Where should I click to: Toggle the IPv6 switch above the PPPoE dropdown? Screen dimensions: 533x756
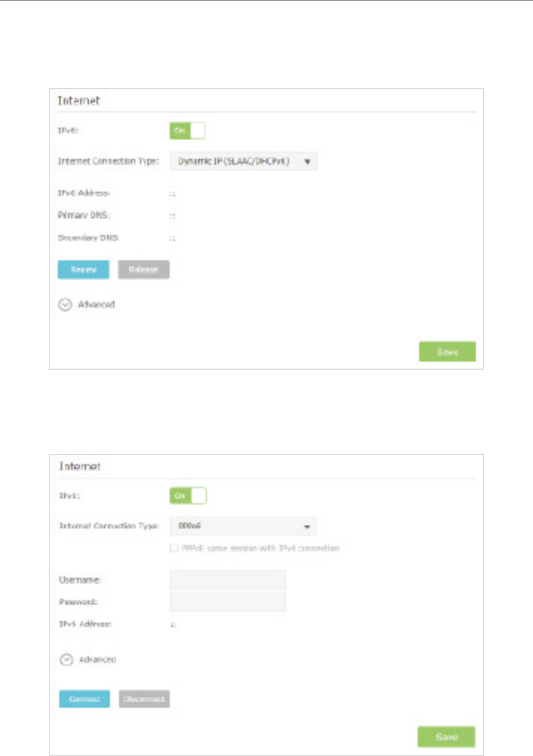(187, 496)
